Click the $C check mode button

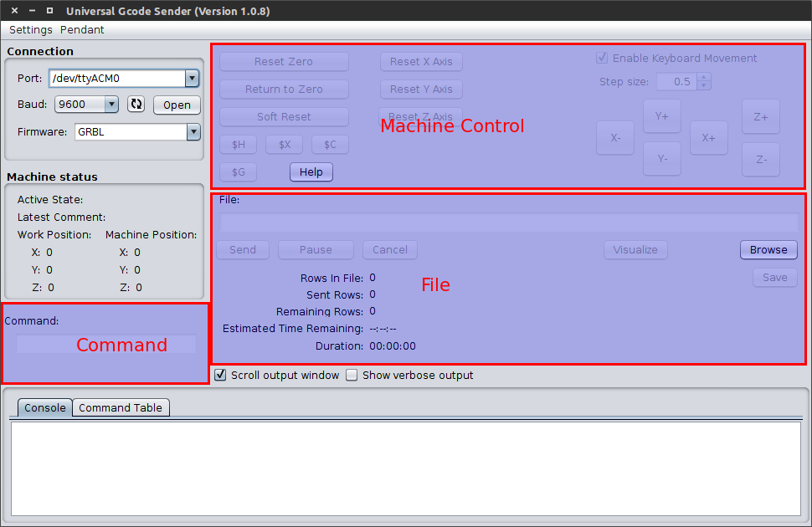pos(330,145)
